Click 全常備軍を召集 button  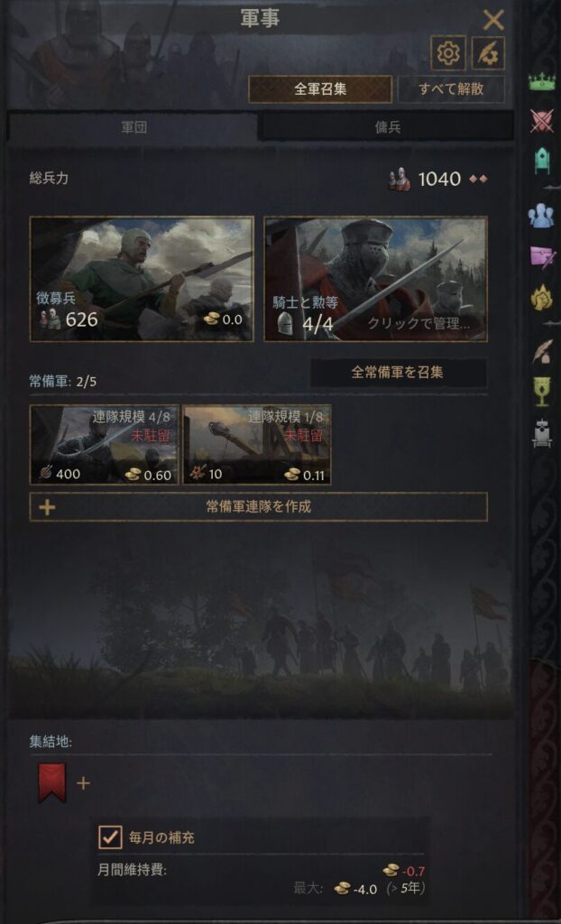(x=399, y=373)
